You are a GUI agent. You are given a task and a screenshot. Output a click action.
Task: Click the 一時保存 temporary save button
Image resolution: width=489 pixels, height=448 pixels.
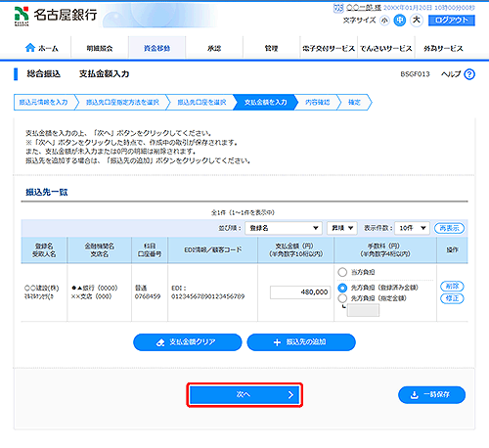tap(431, 395)
